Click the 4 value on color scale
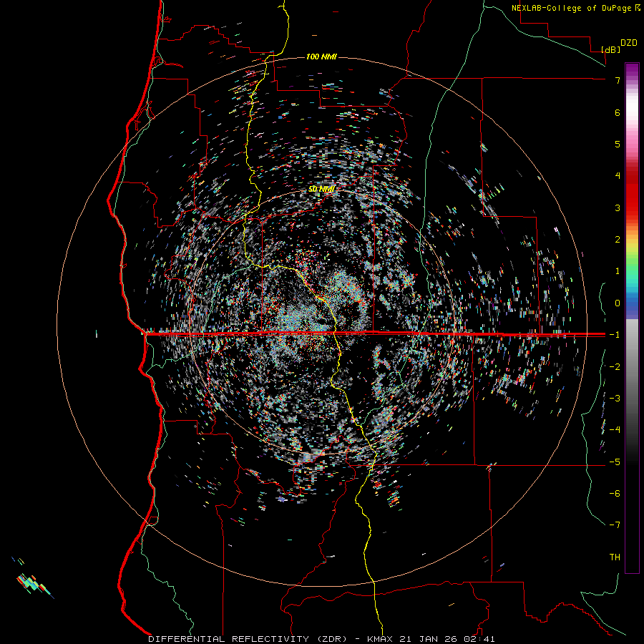The image size is (644, 644). click(x=618, y=176)
